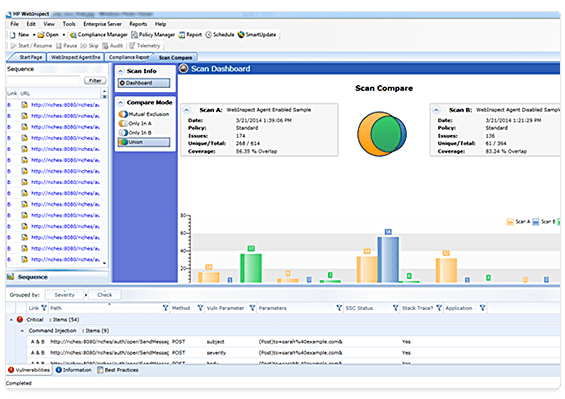Select Mutual Exclusion compare mode

pos(144,114)
